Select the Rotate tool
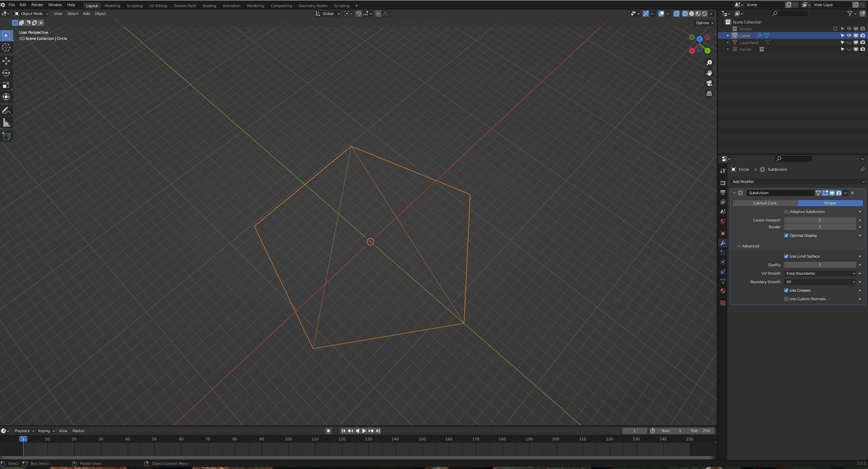Image resolution: width=868 pixels, height=469 pixels. tap(6, 73)
